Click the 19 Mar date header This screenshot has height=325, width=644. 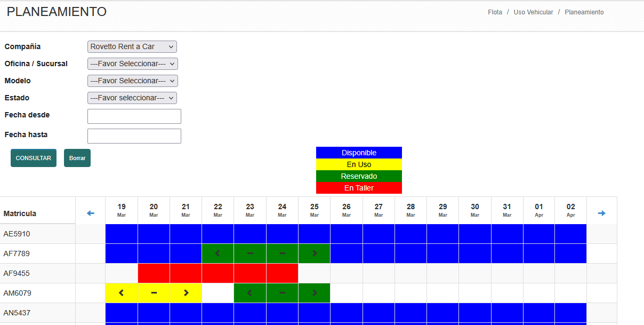[x=122, y=210]
